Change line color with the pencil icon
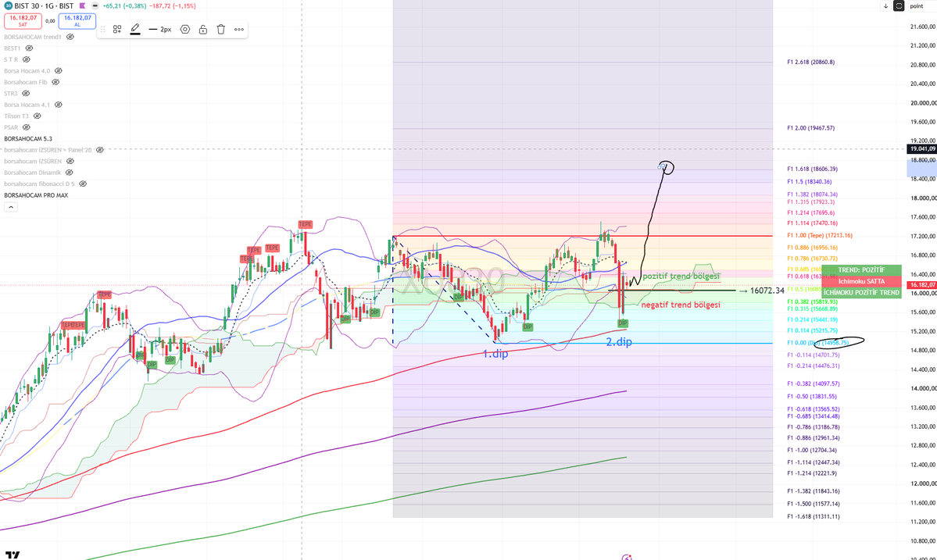Image resolution: width=937 pixels, height=560 pixels. click(136, 29)
